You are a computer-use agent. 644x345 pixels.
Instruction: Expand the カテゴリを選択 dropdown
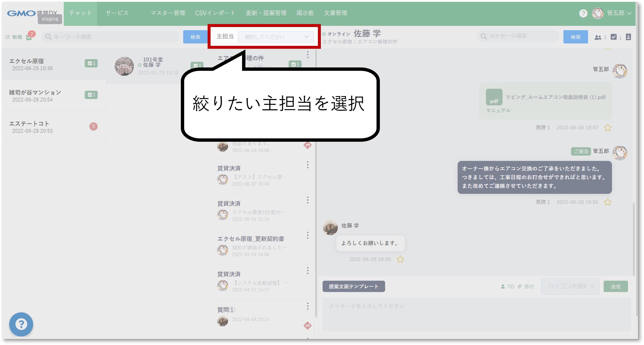point(570,286)
